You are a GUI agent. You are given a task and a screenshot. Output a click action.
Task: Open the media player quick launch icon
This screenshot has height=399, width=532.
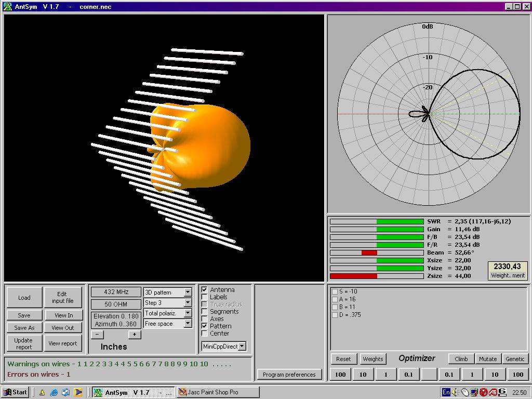click(78, 392)
